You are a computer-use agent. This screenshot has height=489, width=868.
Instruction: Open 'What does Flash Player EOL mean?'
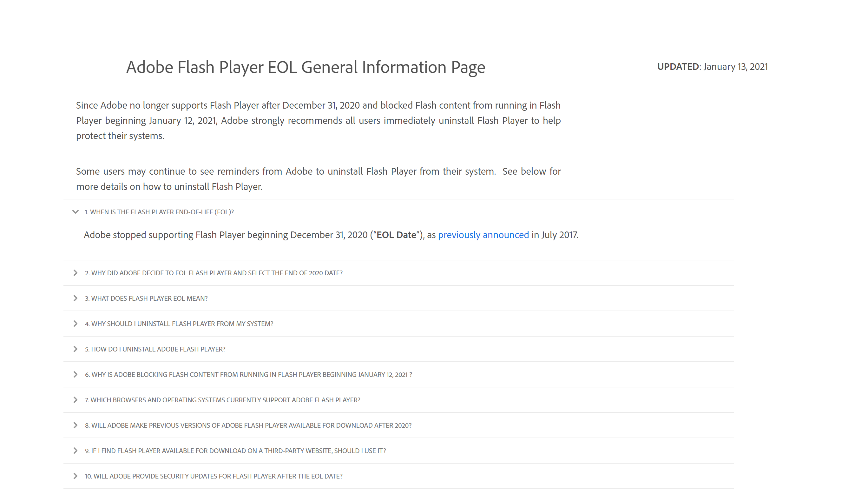[146, 298]
